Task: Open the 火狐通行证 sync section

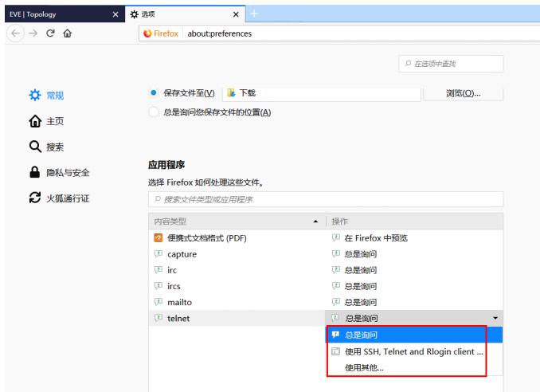Action: pos(59,198)
